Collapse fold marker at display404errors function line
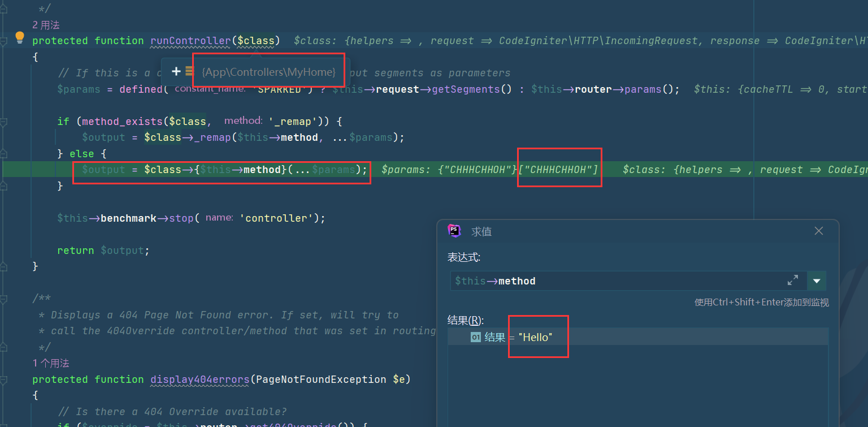Image resolution: width=868 pixels, height=427 pixels. pyautogui.click(x=4, y=379)
